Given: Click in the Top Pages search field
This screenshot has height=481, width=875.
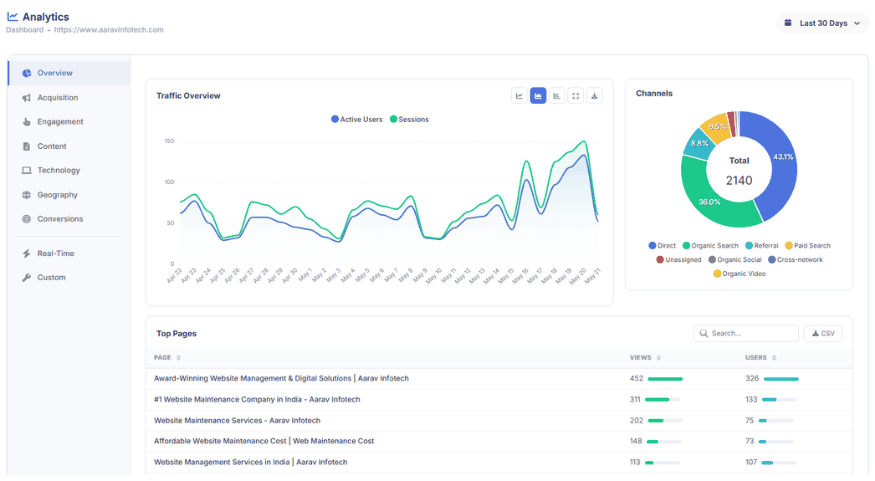Looking at the screenshot, I should point(746,333).
